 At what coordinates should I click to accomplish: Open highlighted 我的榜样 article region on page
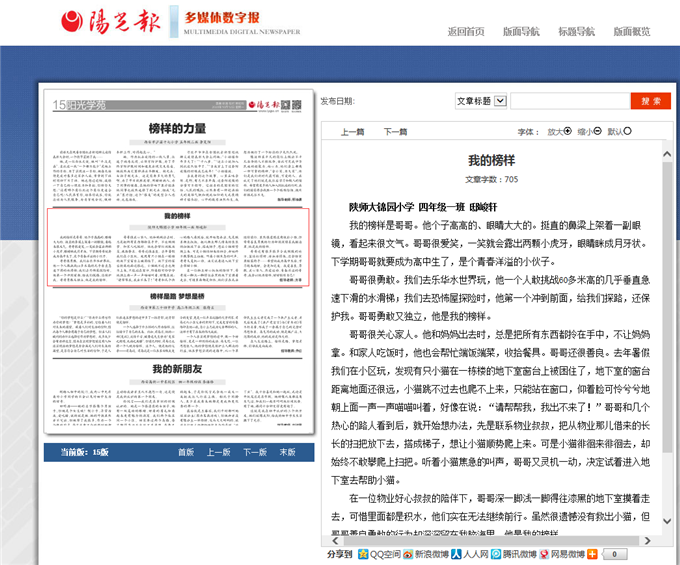click(178, 247)
